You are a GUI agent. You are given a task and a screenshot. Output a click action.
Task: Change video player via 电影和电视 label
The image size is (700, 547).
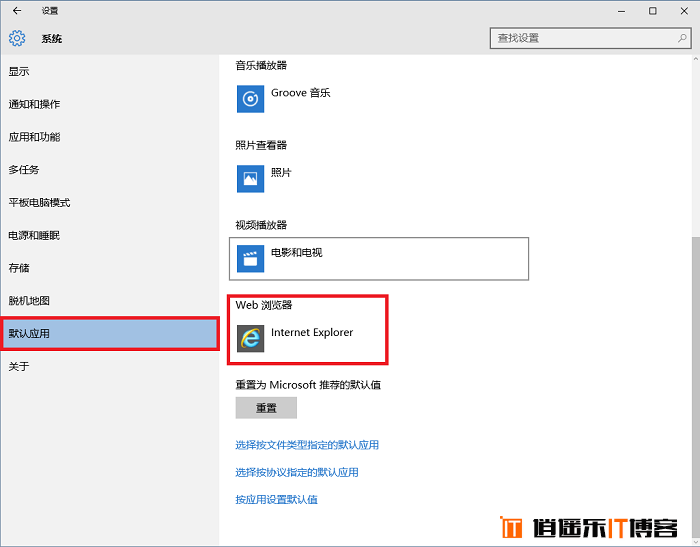tap(296, 253)
